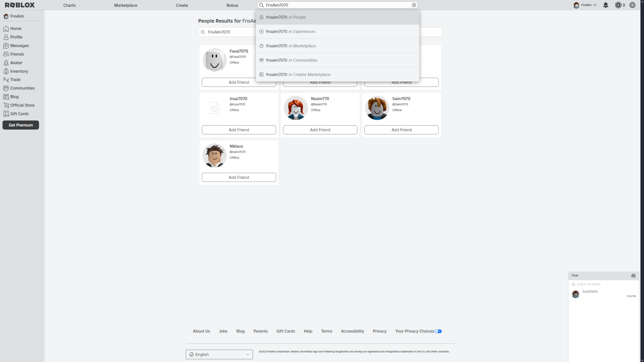Click the Get Premium button
The image size is (644, 362).
(21, 125)
